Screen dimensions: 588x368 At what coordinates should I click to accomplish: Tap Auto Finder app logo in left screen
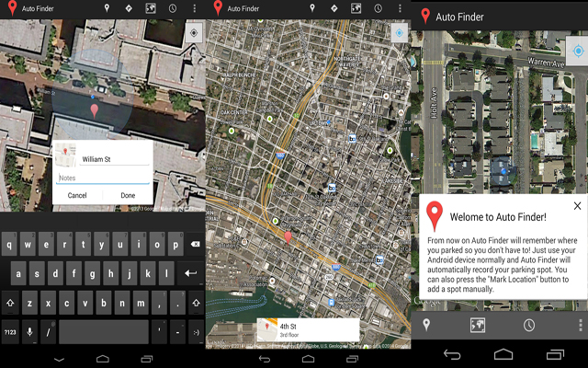pyautogui.click(x=13, y=8)
